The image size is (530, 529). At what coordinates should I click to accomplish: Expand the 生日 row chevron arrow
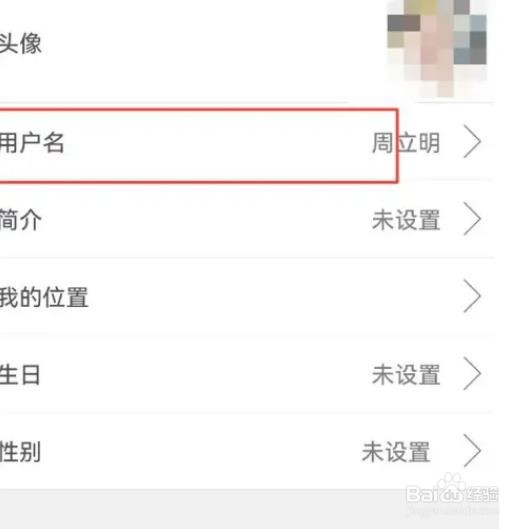pos(472,374)
